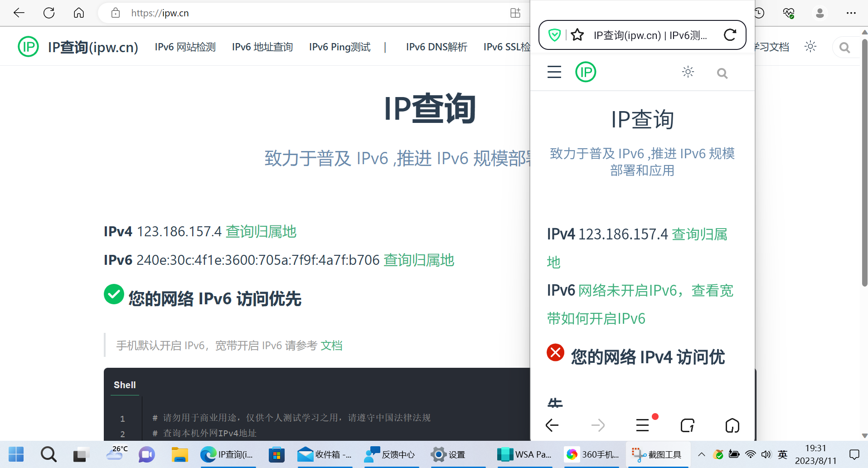The image size is (868, 468).
Task: Open search on the main page navbar
Action: tap(844, 47)
